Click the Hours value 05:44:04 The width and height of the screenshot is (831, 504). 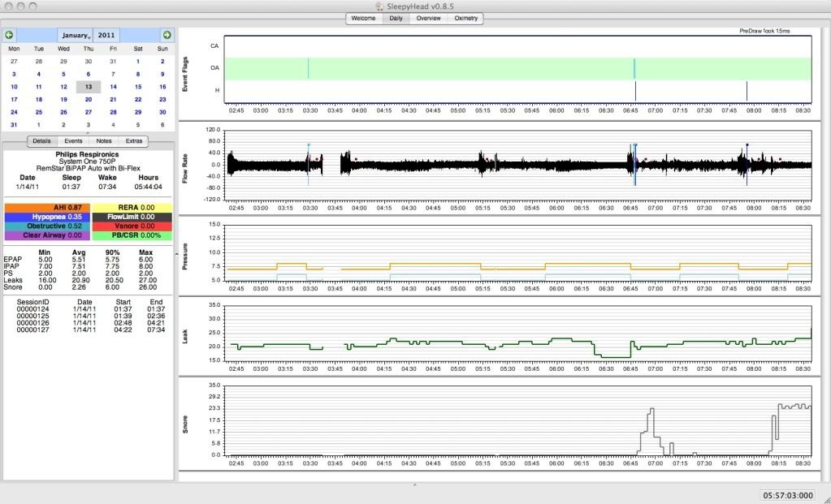148,187
